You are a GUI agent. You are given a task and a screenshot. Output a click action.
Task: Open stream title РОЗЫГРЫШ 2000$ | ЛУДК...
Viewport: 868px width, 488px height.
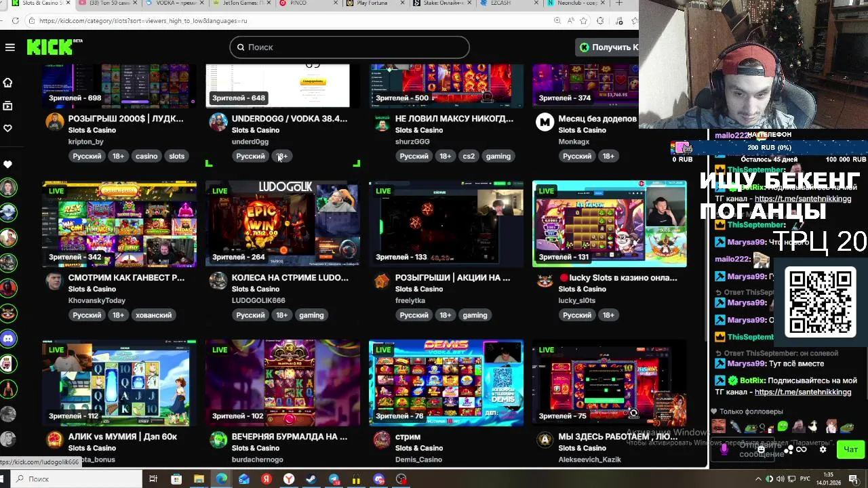point(125,119)
